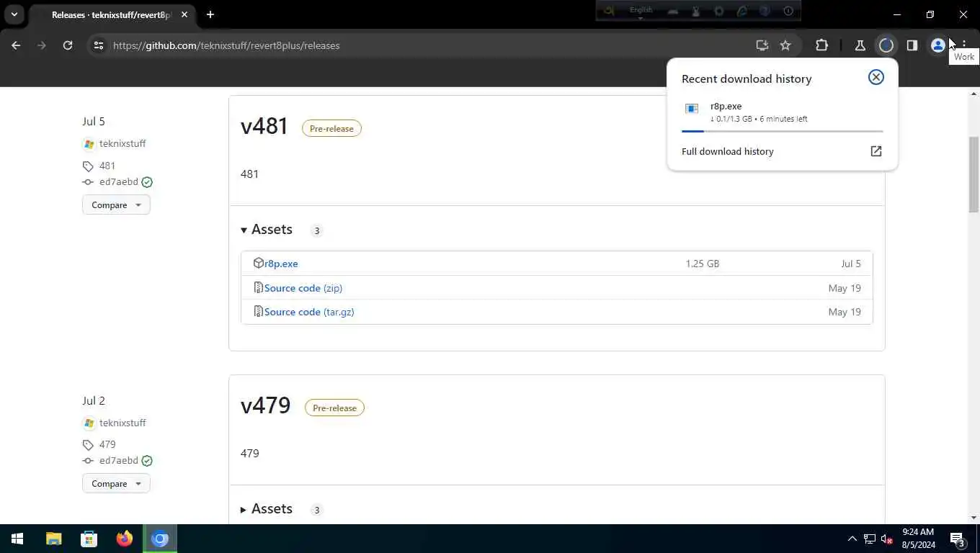
Task: Open Microsoft Store from taskbar
Action: pyautogui.click(x=89, y=539)
